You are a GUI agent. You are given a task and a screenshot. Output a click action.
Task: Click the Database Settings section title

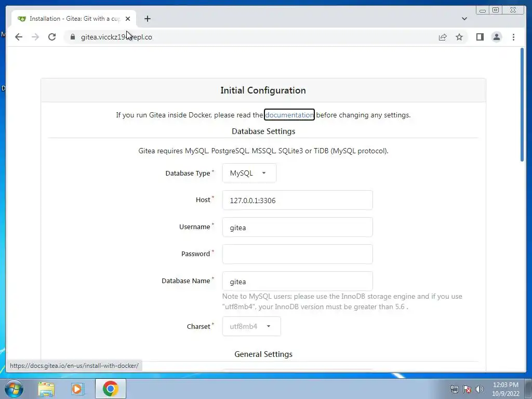click(263, 131)
